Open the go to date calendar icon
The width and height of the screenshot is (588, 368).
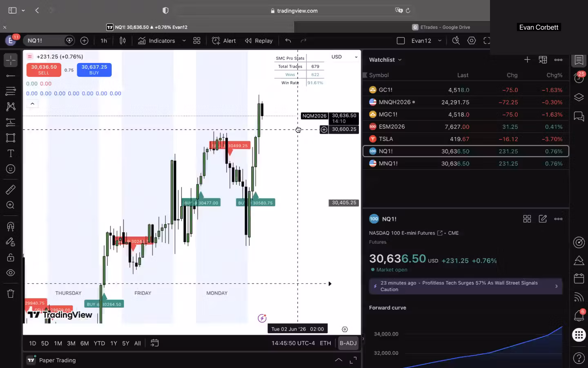point(155,343)
